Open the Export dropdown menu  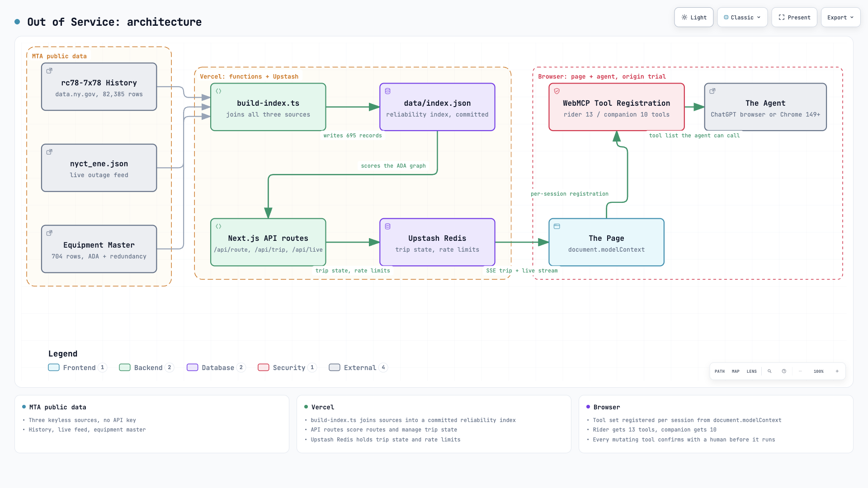pyautogui.click(x=840, y=17)
